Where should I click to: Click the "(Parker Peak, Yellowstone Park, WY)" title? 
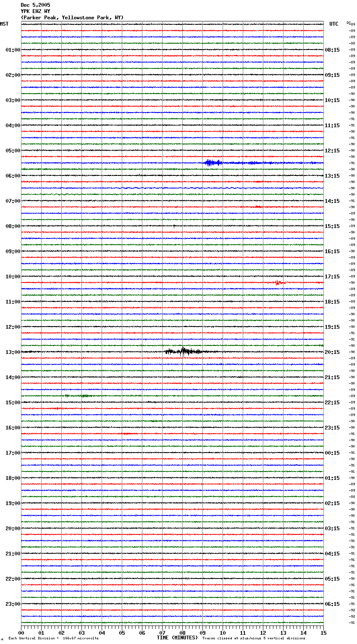point(72,18)
